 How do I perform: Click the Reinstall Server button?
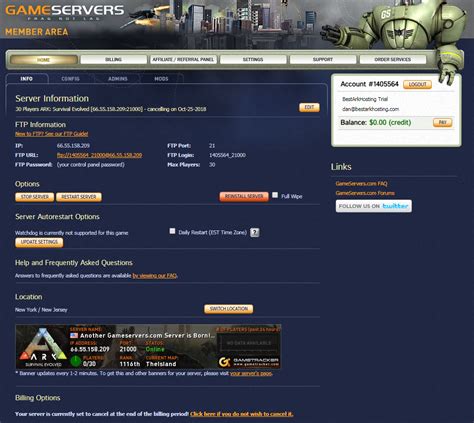click(244, 197)
